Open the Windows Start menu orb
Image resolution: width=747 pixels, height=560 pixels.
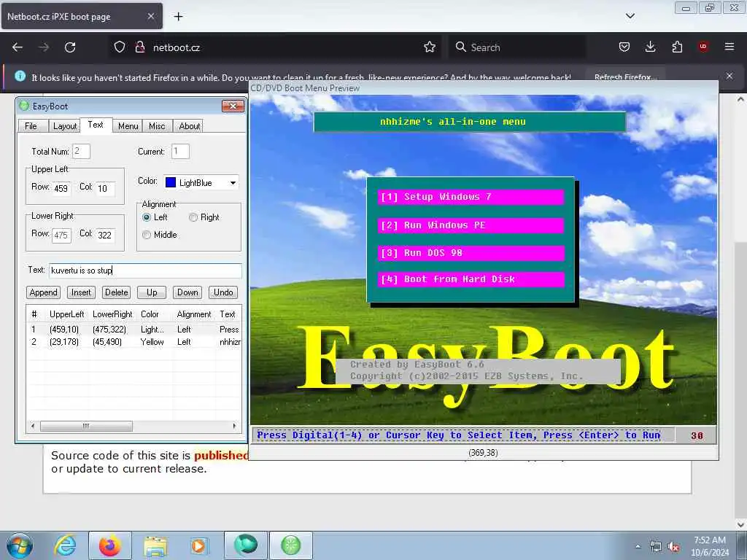(x=20, y=545)
